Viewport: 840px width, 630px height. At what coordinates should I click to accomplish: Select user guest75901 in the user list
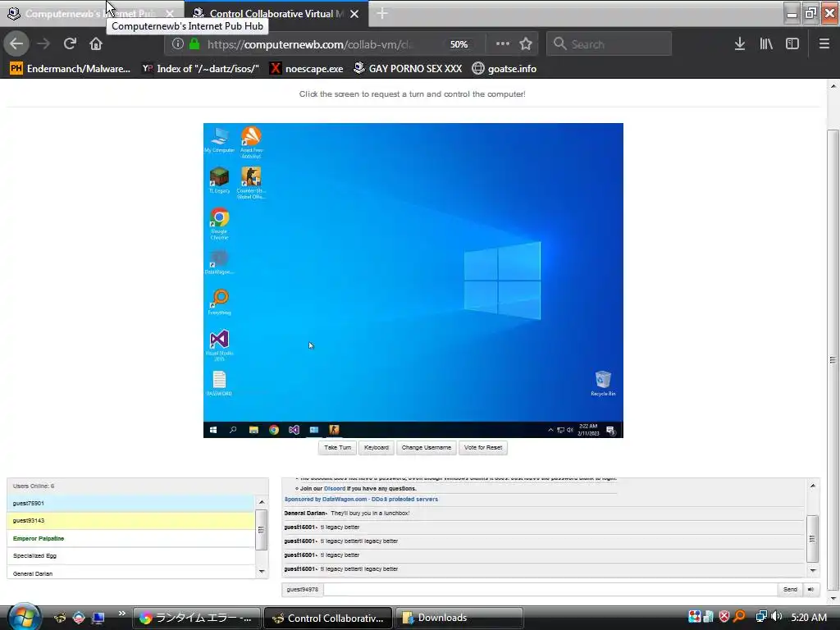coord(130,504)
